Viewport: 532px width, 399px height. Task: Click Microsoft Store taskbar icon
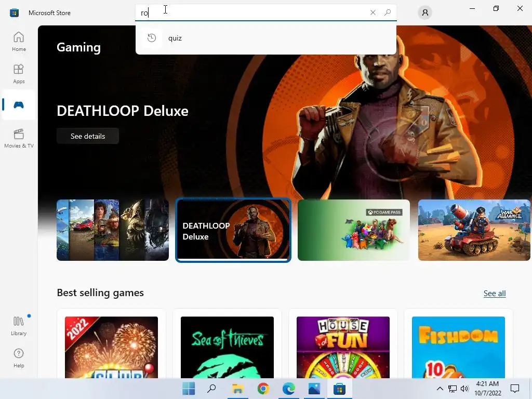(x=339, y=389)
